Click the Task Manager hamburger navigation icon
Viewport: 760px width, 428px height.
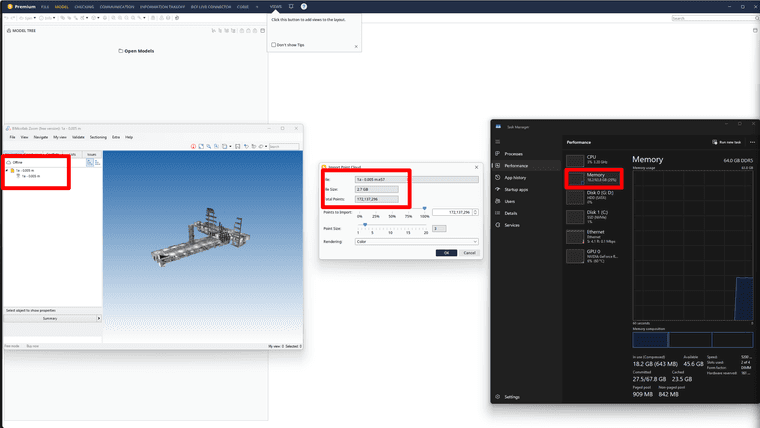tap(497, 142)
